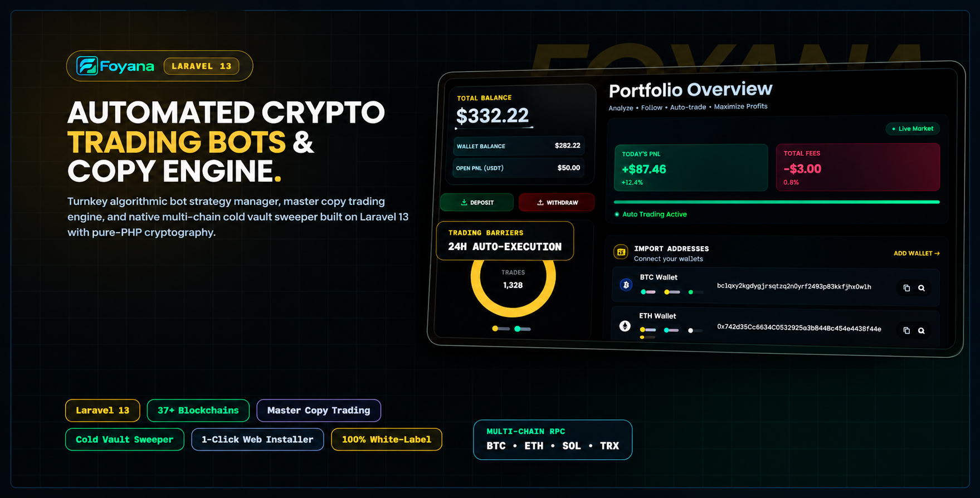Viewport: 980px width, 498px height.
Task: Click the Foyana logo icon
Action: 87,66
